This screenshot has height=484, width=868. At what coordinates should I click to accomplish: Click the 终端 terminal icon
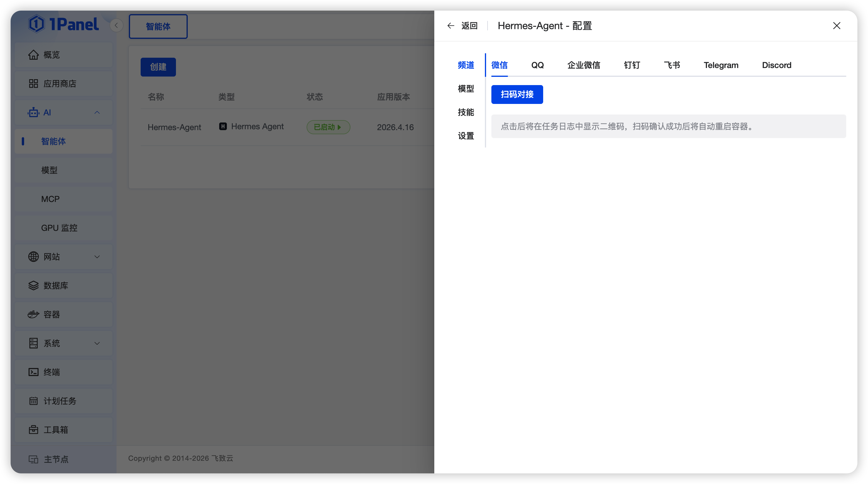pyautogui.click(x=33, y=372)
